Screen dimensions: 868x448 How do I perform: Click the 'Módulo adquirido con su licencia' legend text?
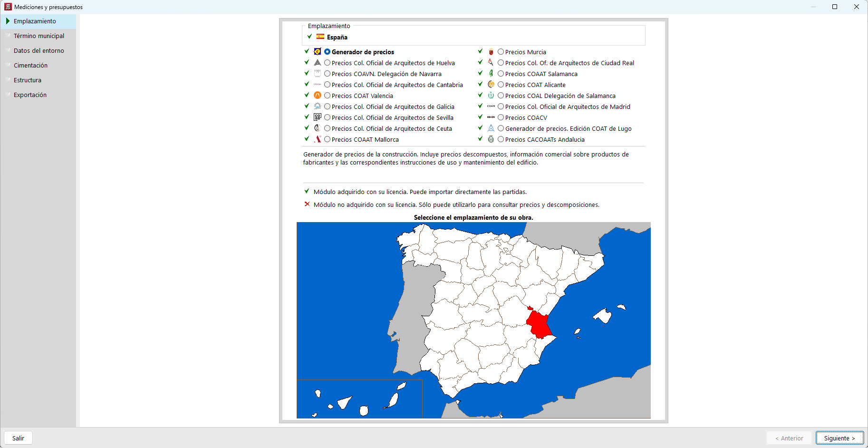coord(420,192)
